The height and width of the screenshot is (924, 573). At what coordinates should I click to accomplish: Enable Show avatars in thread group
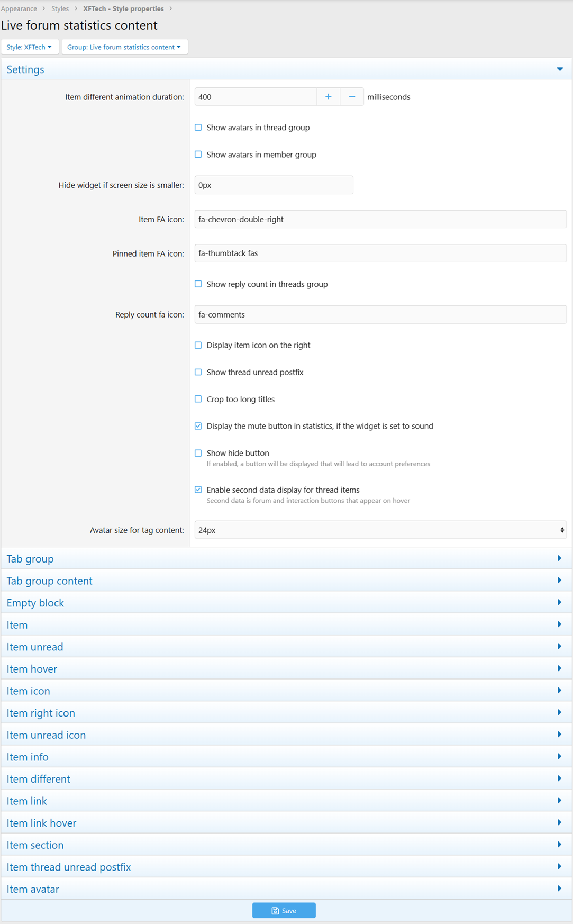[198, 128]
